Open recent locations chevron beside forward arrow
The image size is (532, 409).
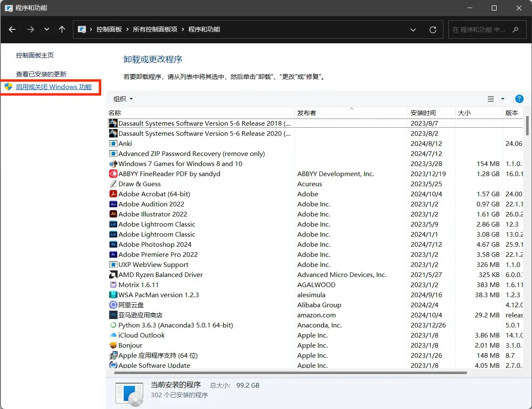click(x=47, y=29)
